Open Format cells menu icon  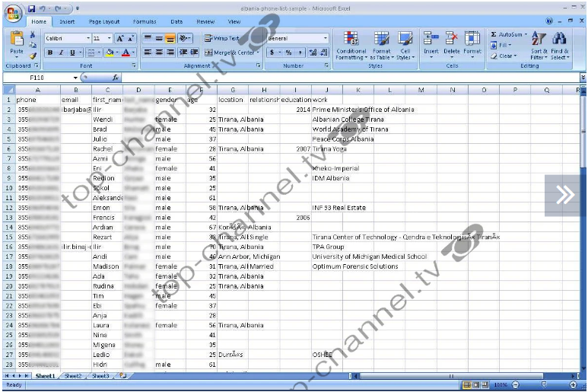472,38
